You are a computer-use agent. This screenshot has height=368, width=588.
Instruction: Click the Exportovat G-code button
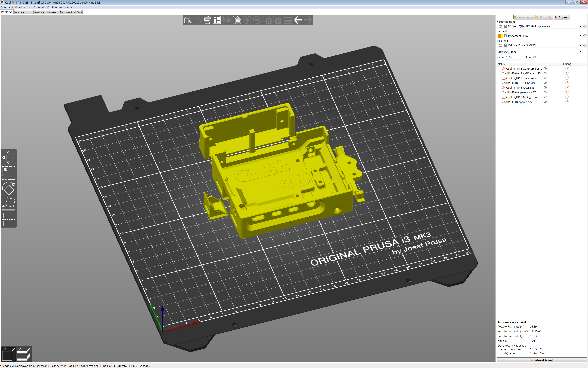click(x=542, y=360)
